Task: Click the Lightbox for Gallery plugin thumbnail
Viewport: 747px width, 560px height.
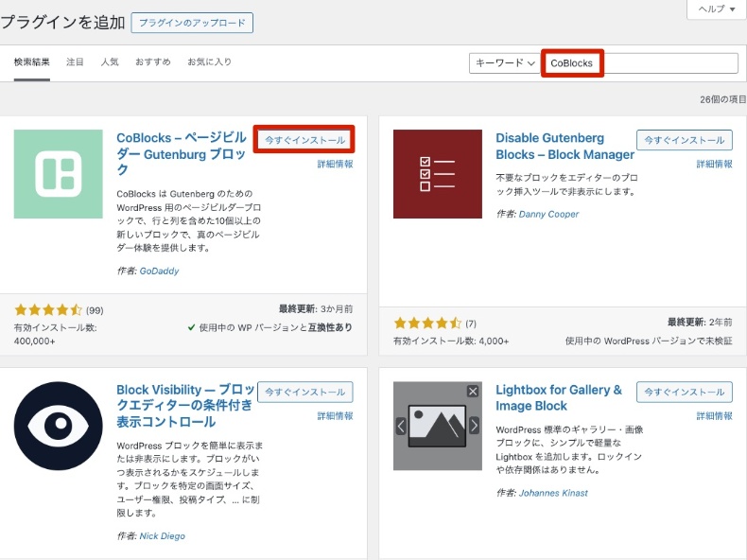Action: pyautogui.click(x=438, y=426)
